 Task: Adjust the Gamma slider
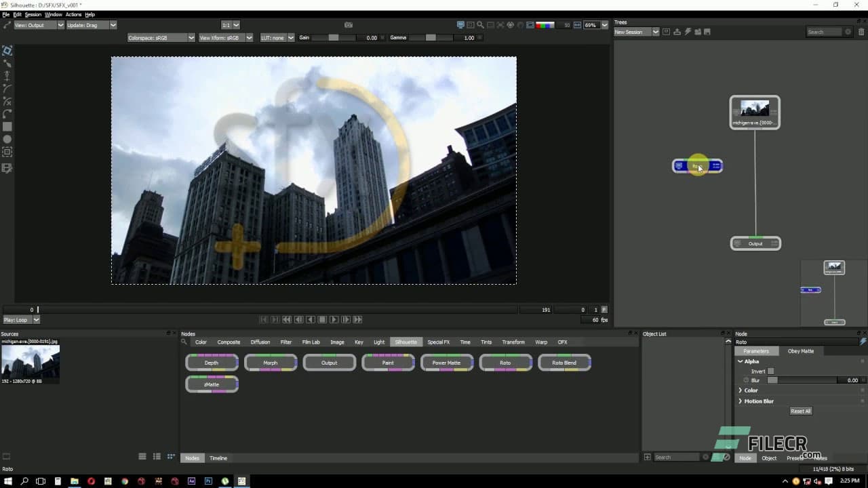pos(431,38)
